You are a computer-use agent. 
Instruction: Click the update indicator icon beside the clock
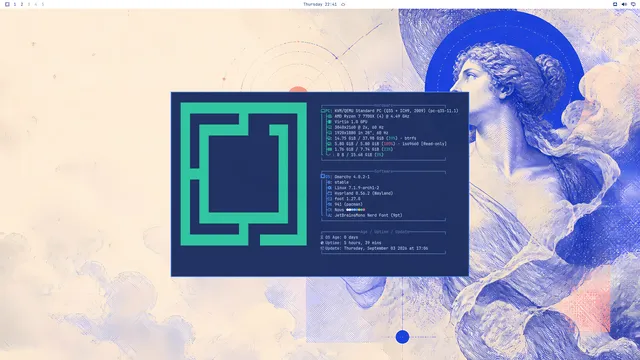(x=343, y=4)
